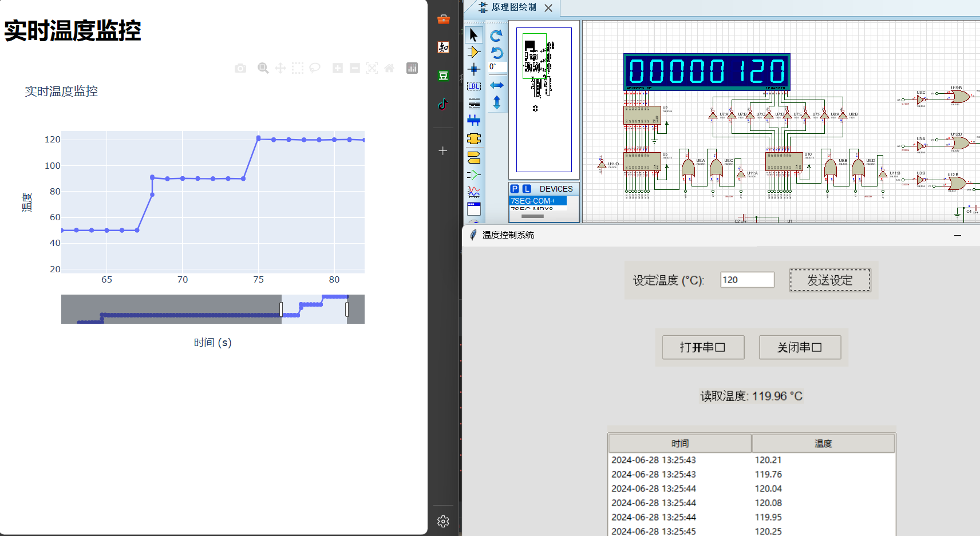
Task: Mirror component vertically
Action: click(497, 102)
